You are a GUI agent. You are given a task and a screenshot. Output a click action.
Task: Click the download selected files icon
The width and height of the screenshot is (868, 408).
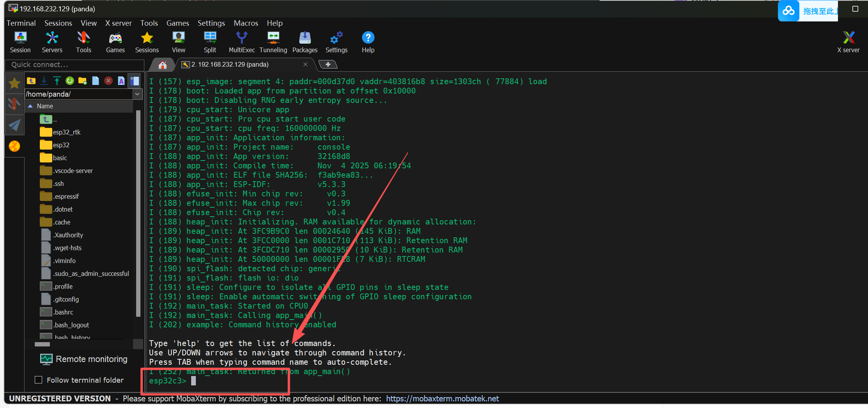tap(44, 81)
